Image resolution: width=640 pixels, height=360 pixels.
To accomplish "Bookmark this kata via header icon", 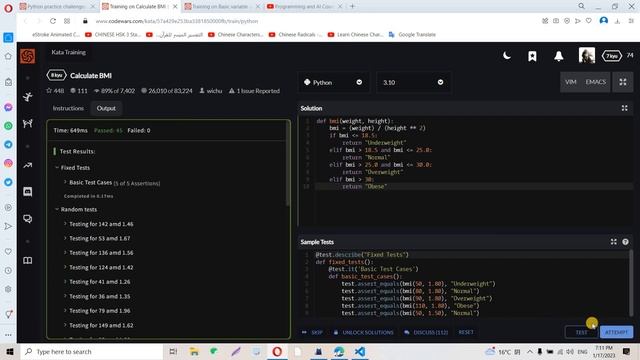I will (532, 56).
